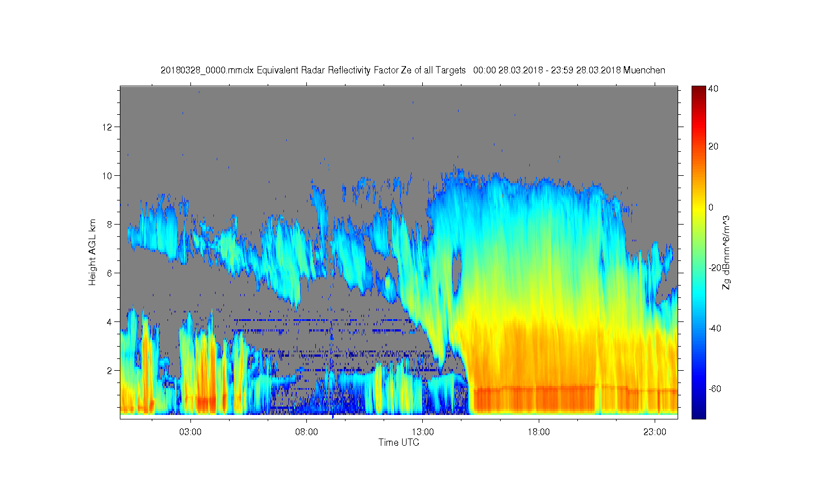Click the height tick label 8
Screen dimensions: 840x504
(110, 224)
